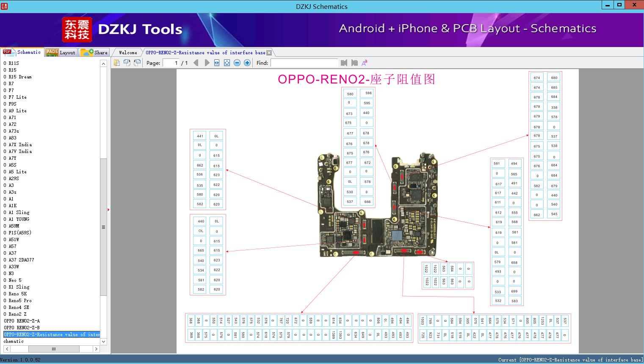This screenshot has width=644, height=364.
Task: Click the OPPO RENO2 motherboard image
Action: point(378,205)
